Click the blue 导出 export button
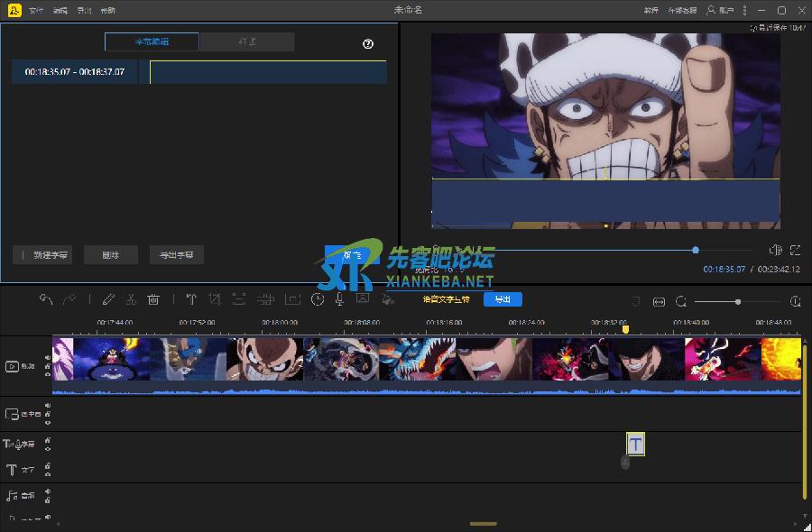812x532 pixels. pos(503,298)
